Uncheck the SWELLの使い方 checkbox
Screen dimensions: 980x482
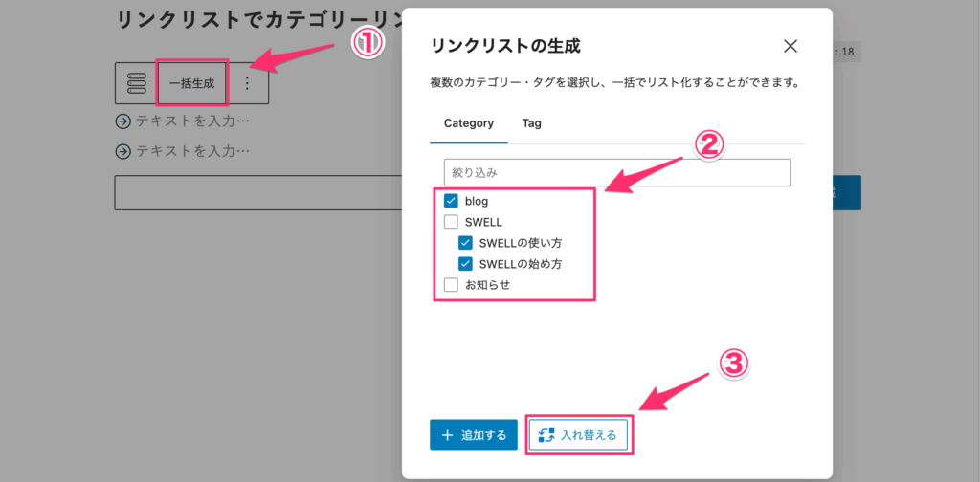pyautogui.click(x=466, y=243)
